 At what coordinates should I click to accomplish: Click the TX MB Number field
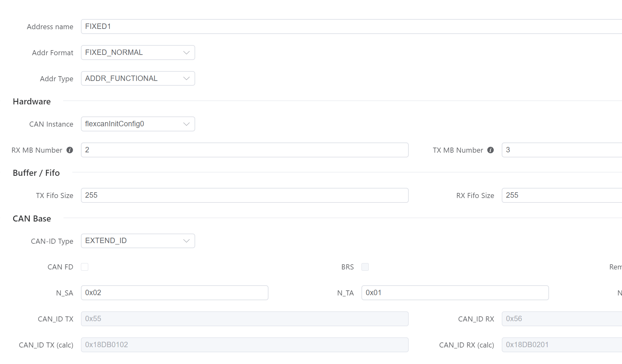click(x=562, y=150)
